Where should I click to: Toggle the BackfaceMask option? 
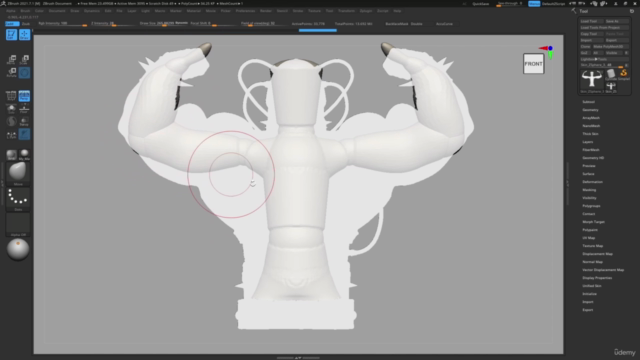[397, 24]
